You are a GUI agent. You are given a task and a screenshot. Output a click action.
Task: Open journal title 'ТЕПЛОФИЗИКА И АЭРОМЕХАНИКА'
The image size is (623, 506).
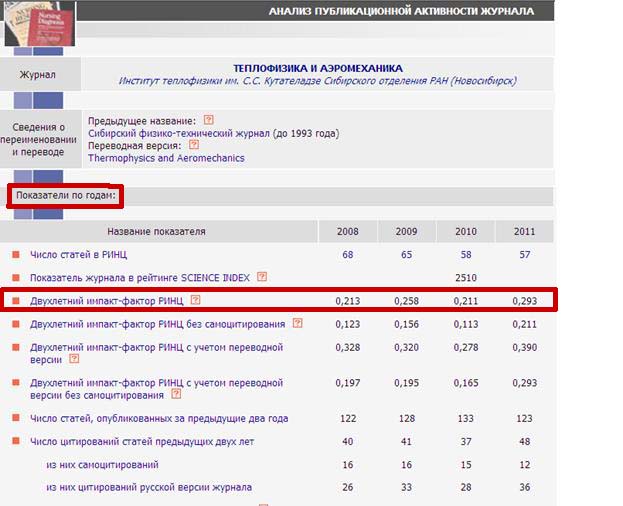pyautogui.click(x=318, y=68)
